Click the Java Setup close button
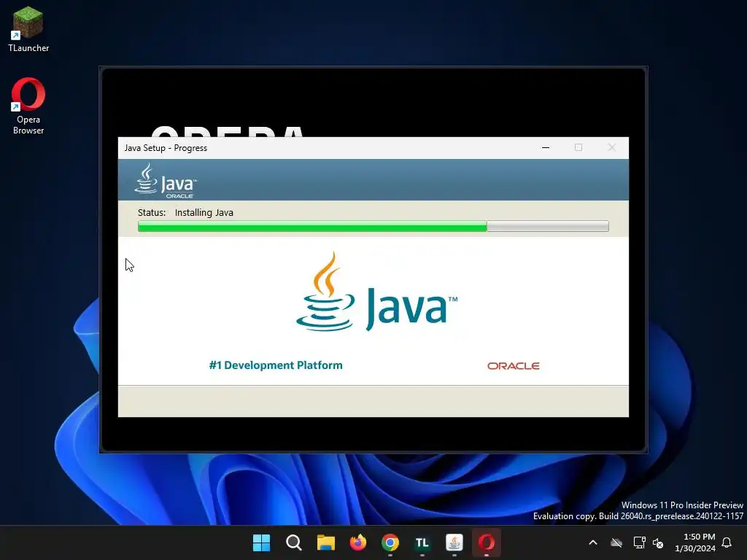The width and height of the screenshot is (747, 560). coord(612,147)
